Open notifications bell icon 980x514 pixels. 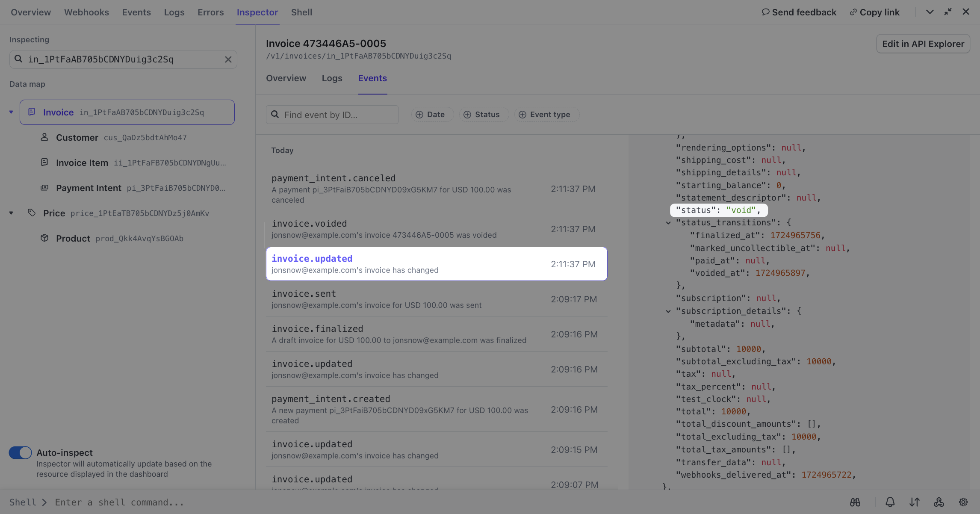coord(890,502)
